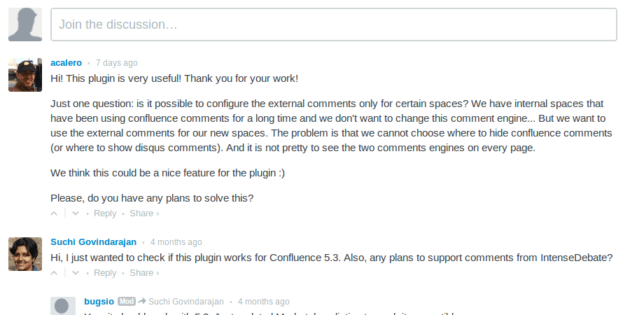
Task: Downvote Suchi Govindarajan's comment
Action: pos(74,273)
